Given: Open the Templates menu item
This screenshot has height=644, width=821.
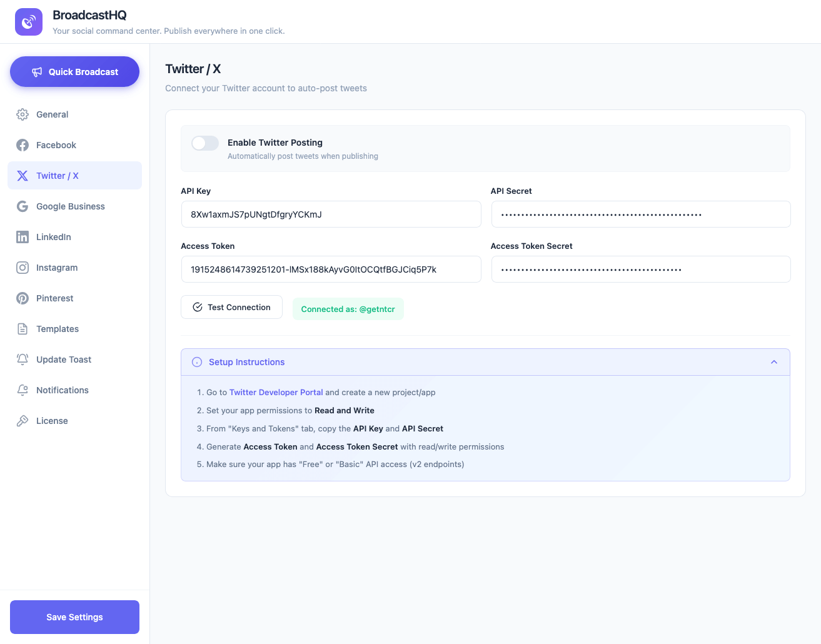Looking at the screenshot, I should click(58, 329).
